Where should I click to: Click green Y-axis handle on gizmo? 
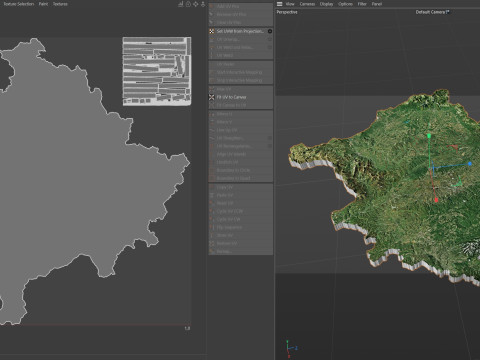tap(429, 136)
